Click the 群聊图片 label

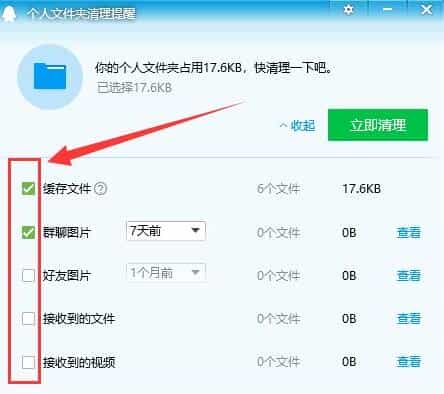point(67,233)
